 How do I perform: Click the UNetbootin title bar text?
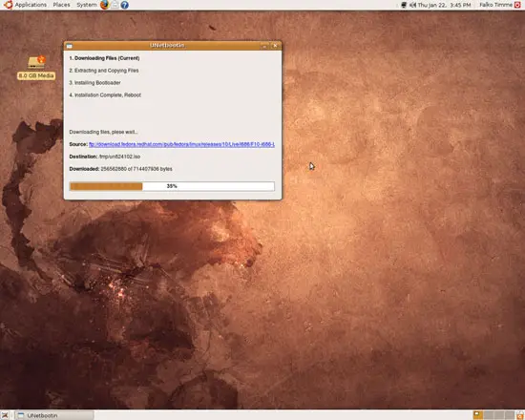point(167,45)
